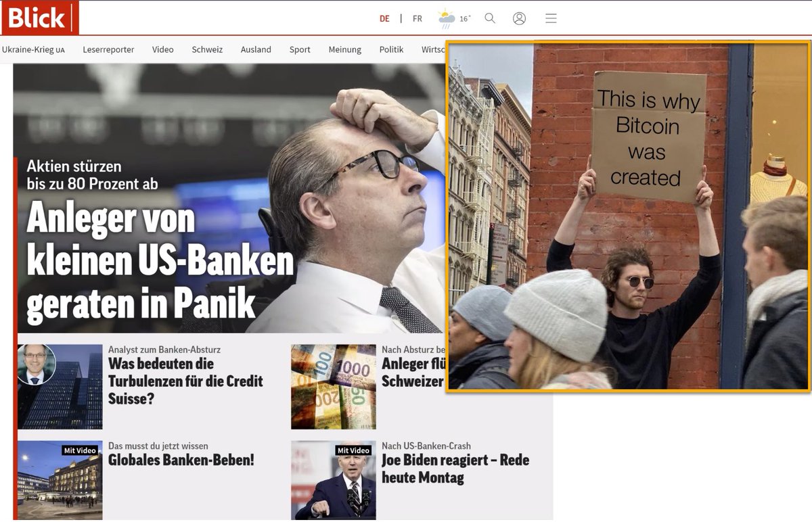The width and height of the screenshot is (812, 522).
Task: Open the user account icon
Action: click(519, 18)
